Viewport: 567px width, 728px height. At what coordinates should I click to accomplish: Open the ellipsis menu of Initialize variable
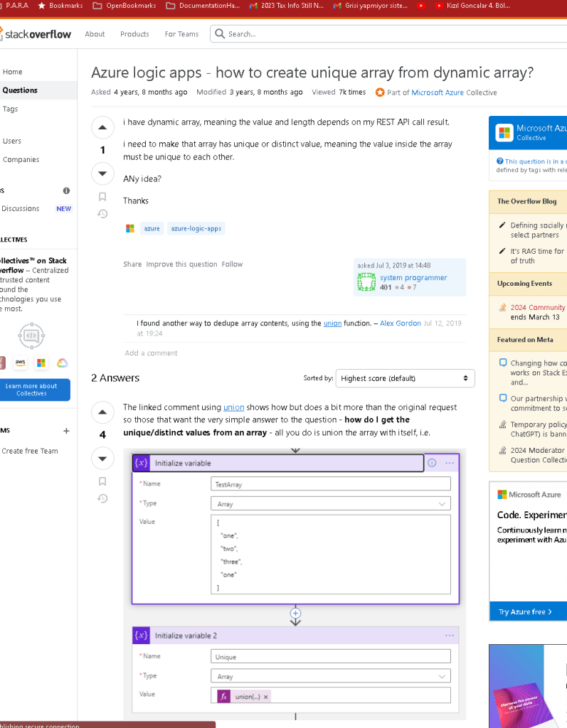(450, 463)
